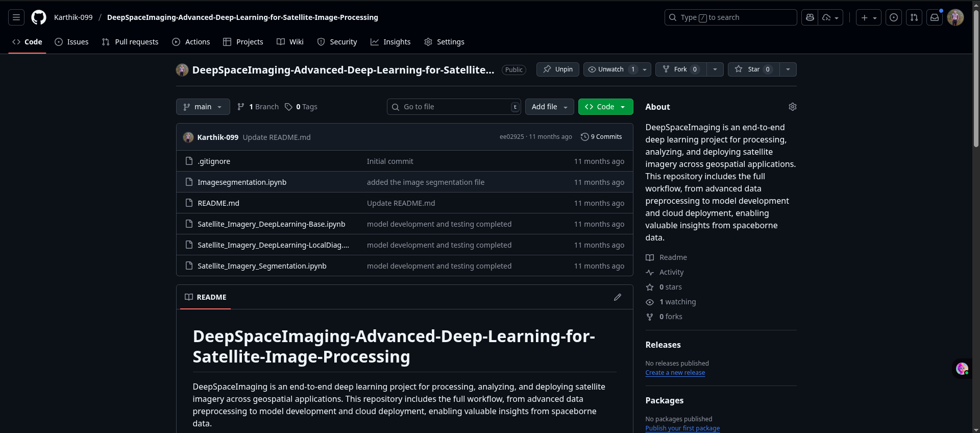This screenshot has width=980, height=433.
Task: Click the repository name in breadcrumb
Action: pos(242,17)
